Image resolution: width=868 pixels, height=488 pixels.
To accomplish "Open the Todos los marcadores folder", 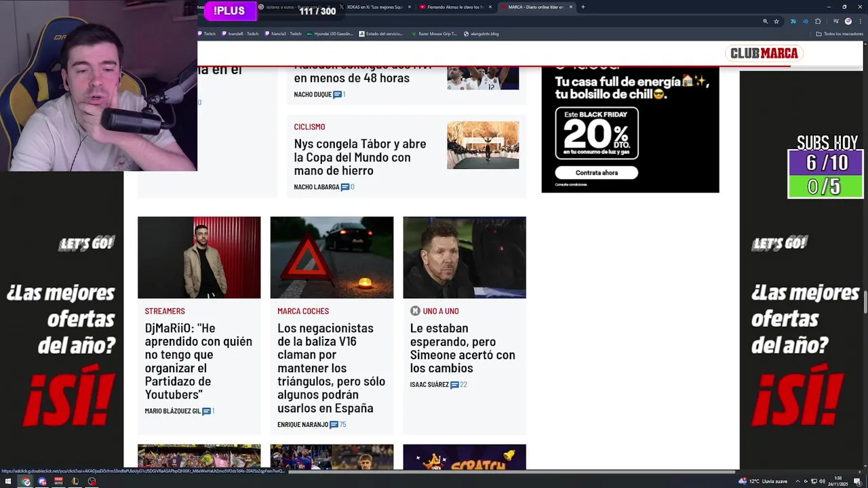I will (x=840, y=33).
